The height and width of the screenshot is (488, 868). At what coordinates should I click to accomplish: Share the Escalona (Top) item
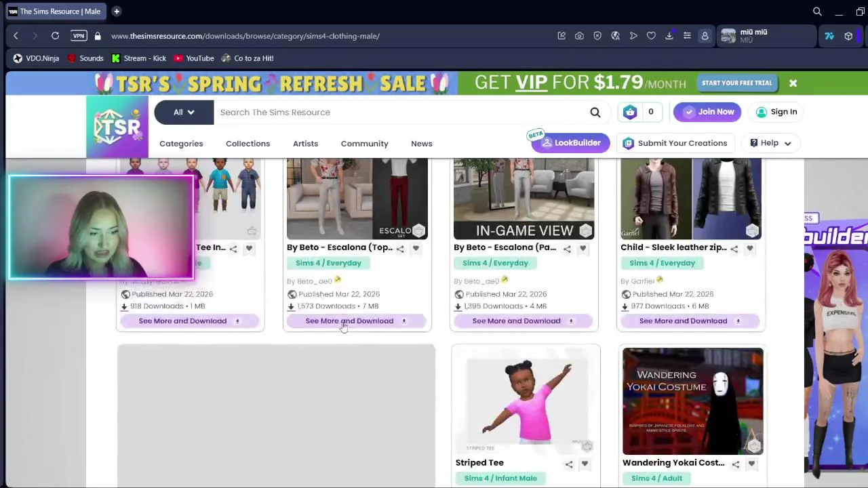click(x=400, y=249)
